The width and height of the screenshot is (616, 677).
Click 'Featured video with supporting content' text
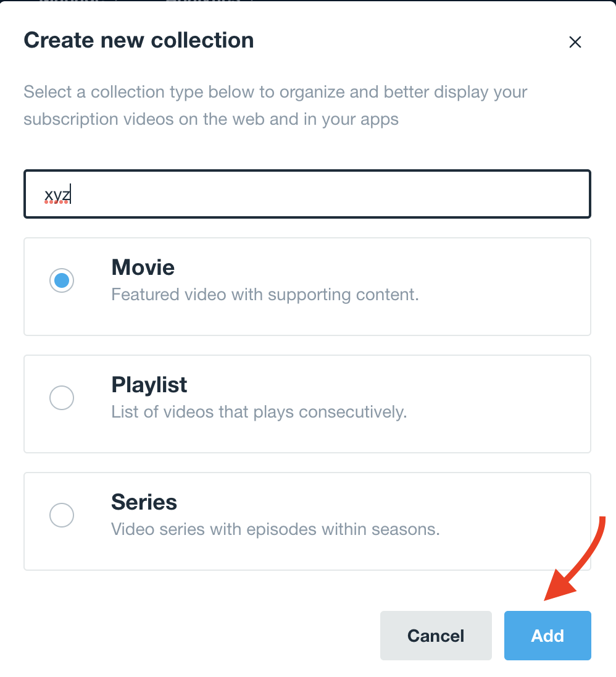point(265,295)
